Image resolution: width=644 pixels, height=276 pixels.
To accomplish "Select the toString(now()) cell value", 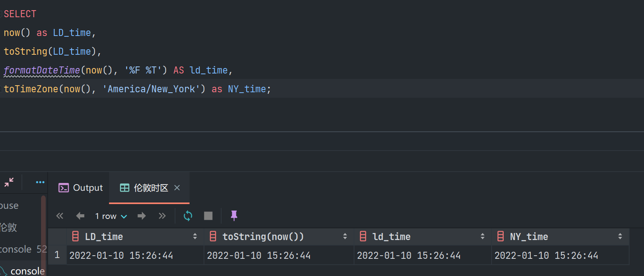I will (279, 255).
